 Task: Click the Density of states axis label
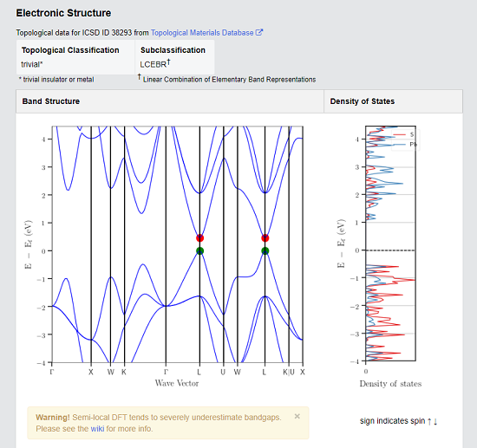point(390,384)
